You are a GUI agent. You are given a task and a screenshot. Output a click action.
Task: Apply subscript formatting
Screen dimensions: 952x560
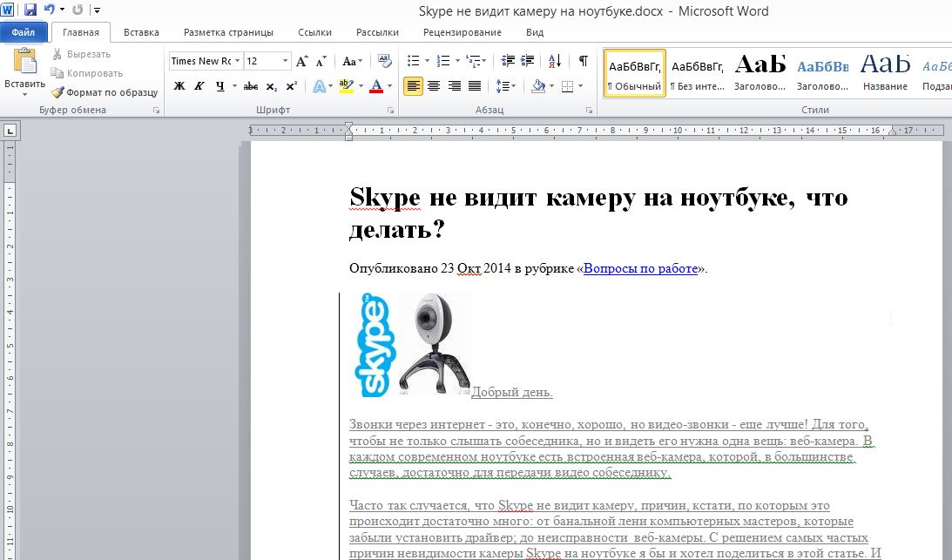(272, 86)
